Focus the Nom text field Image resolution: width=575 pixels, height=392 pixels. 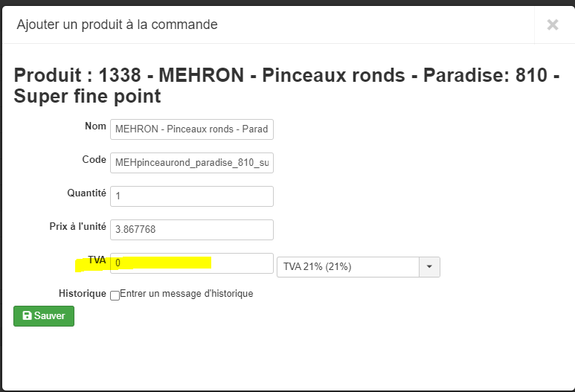192,129
